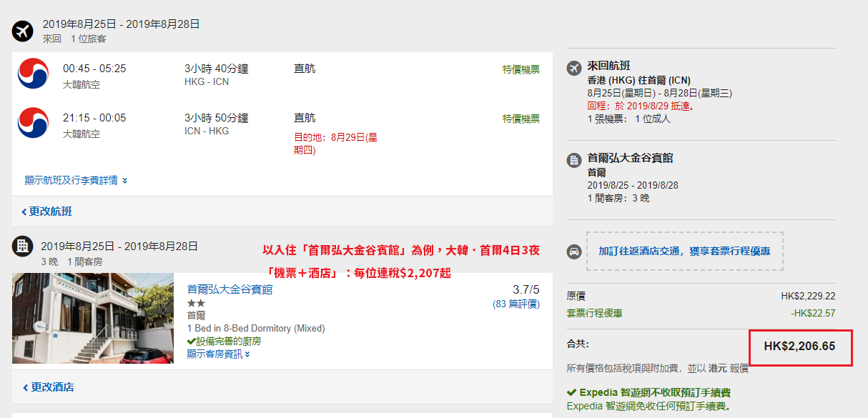The height and width of the screenshot is (418, 868).
Task: Click hotel two-star rating
Action: 196,303
